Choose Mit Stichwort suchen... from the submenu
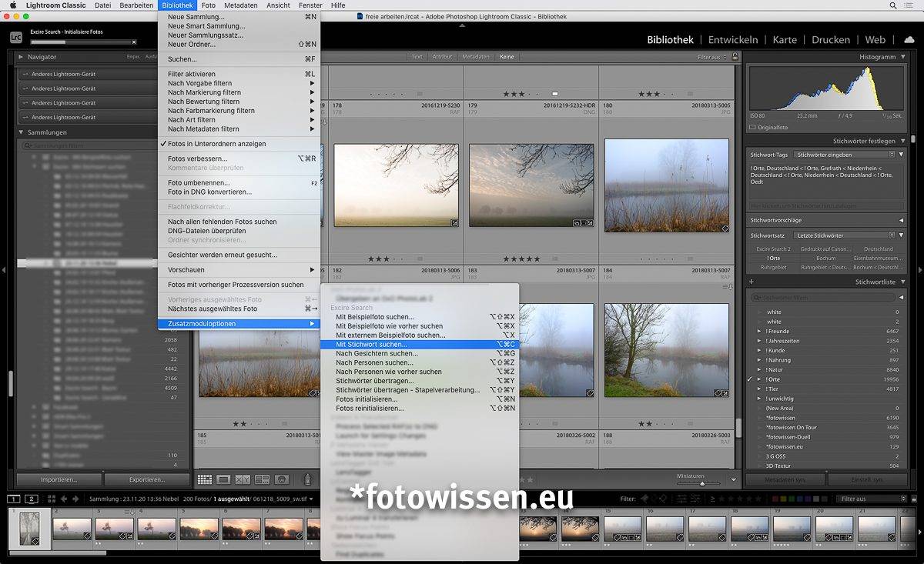Screen dimensions: 924x564 (x=419, y=345)
